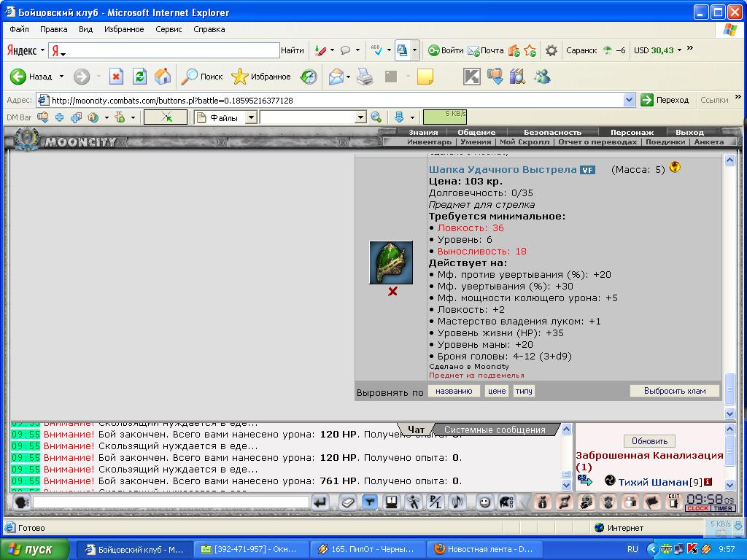Click the Обновить button in the player list
This screenshot has width=747, height=560.
coord(649,441)
